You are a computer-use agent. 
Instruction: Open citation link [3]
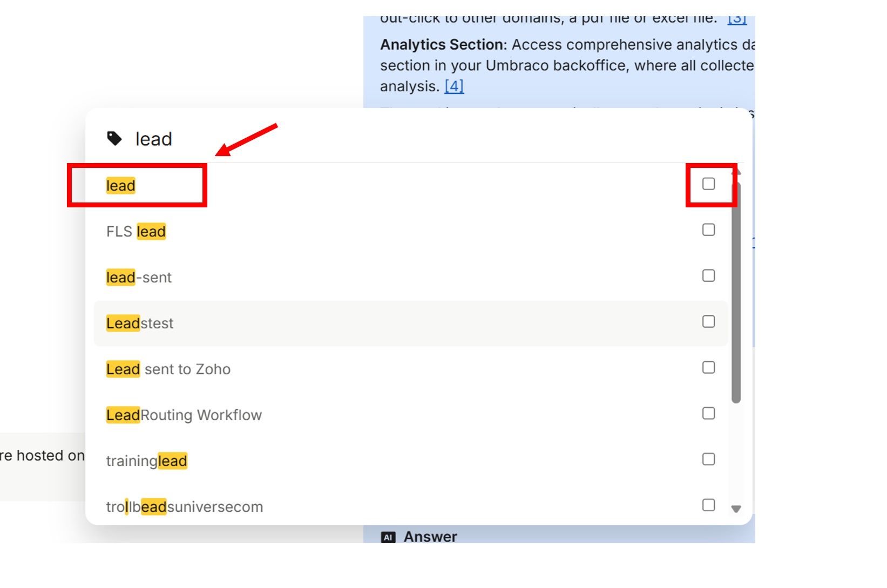click(x=737, y=20)
